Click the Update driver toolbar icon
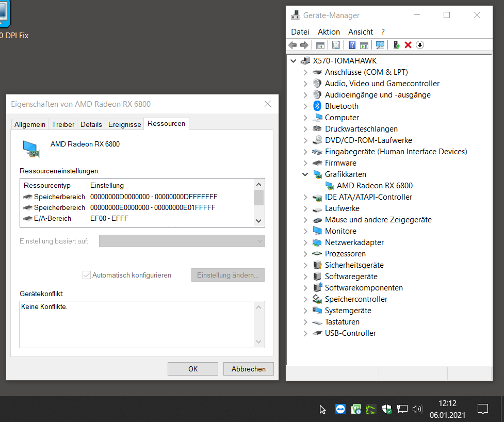The image size is (504, 422). tap(397, 45)
